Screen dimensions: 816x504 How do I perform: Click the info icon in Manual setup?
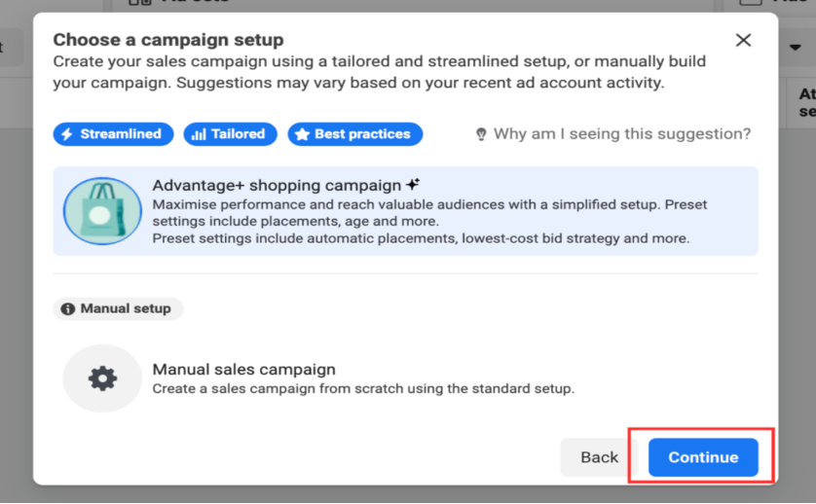pos(67,308)
